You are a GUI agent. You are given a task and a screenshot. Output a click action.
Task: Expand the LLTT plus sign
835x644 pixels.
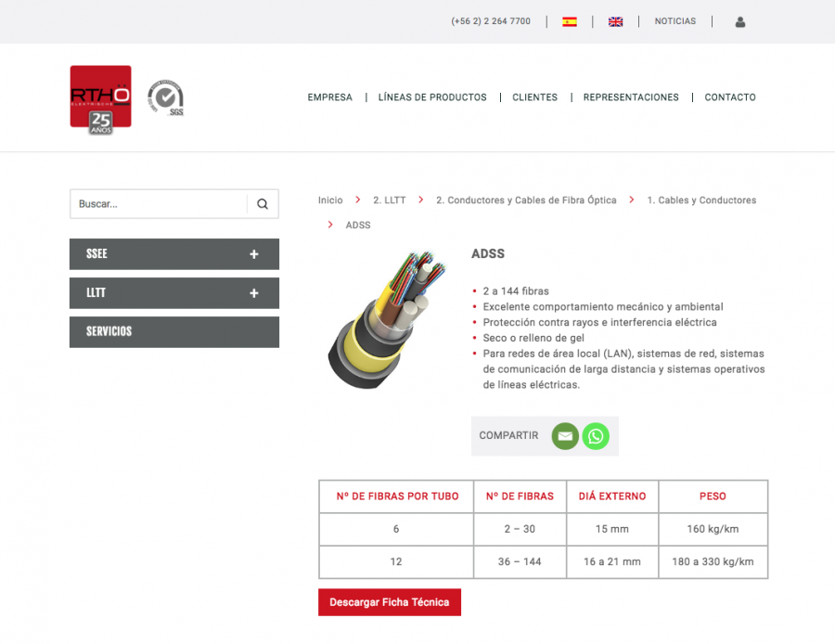(x=254, y=293)
